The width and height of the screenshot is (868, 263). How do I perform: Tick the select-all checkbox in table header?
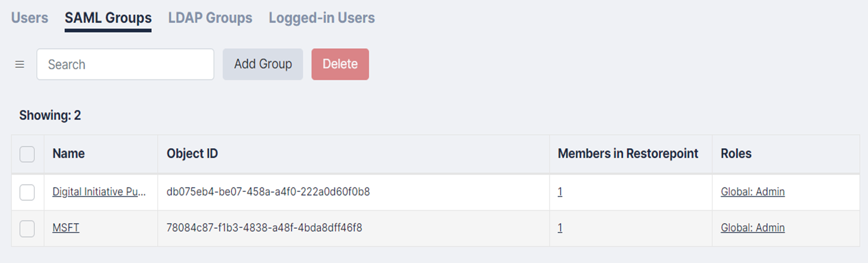click(27, 154)
